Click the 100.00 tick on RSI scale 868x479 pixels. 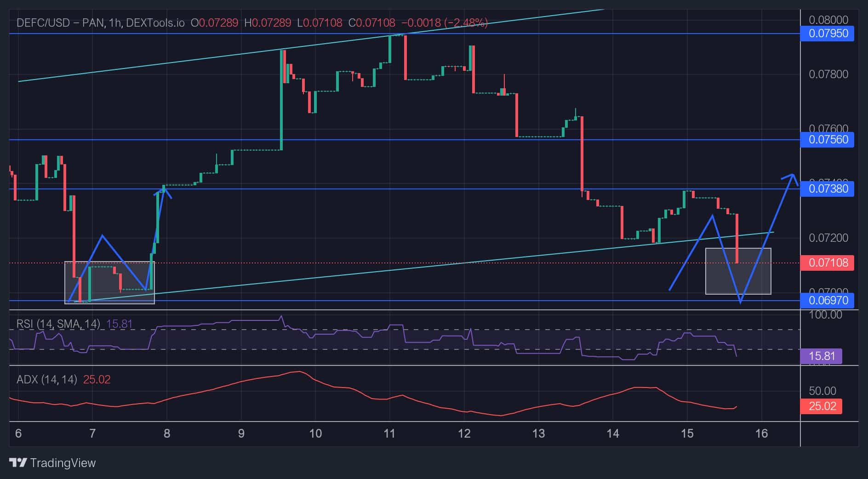pos(826,315)
